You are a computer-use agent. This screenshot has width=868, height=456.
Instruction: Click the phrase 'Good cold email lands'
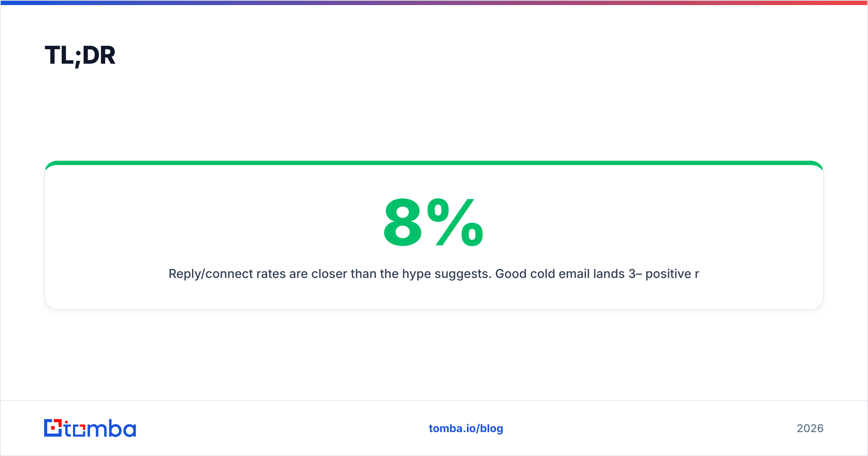560,274
